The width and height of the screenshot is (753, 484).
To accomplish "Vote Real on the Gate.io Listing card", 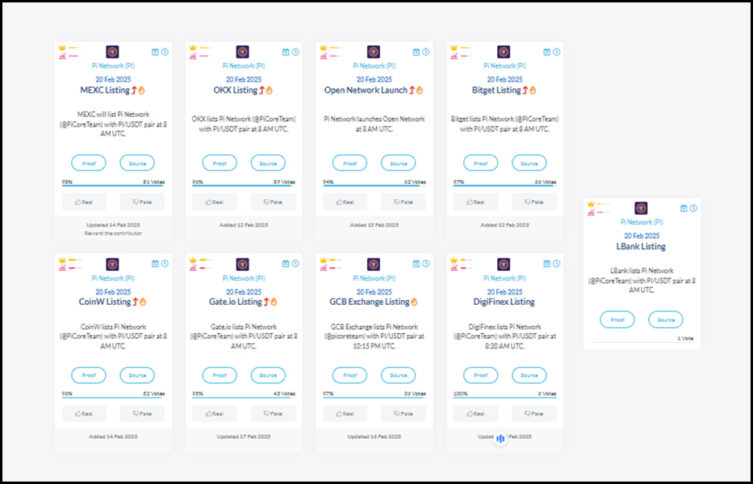I will [x=215, y=414].
